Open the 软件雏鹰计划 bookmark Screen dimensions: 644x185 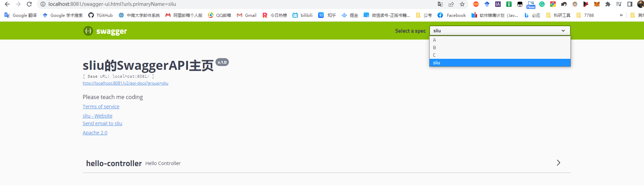point(495,15)
